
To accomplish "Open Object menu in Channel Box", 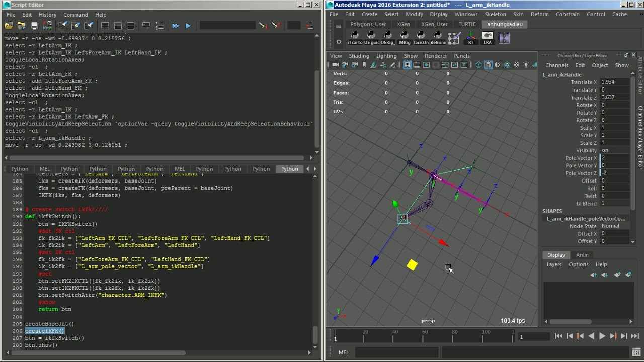I will (x=600, y=65).
